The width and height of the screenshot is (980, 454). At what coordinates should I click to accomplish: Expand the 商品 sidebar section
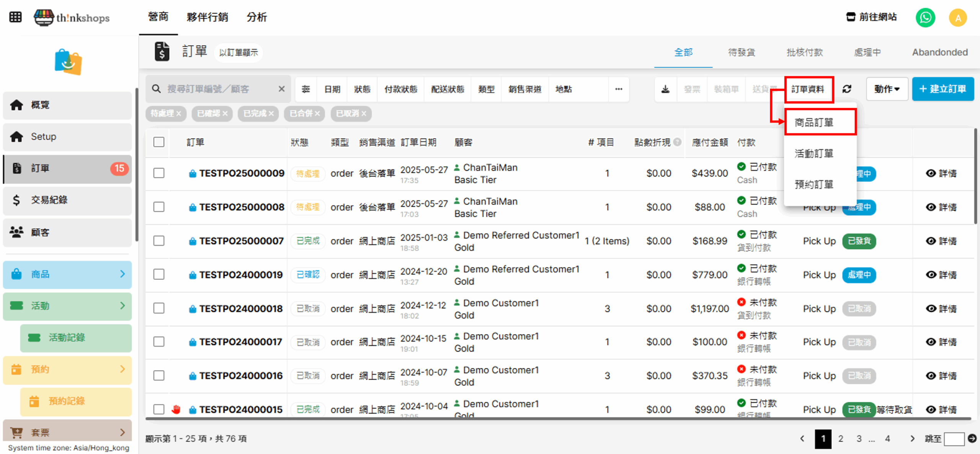tap(67, 274)
